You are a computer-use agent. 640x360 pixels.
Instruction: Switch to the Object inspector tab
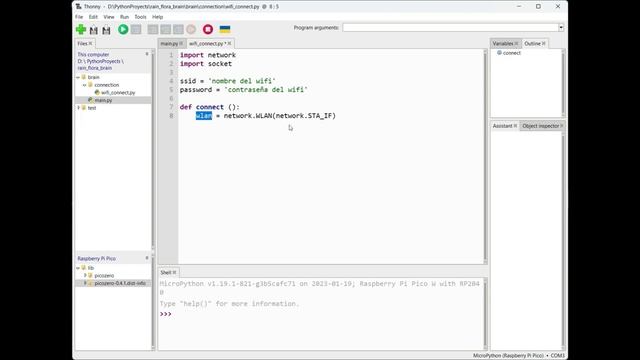coord(540,126)
